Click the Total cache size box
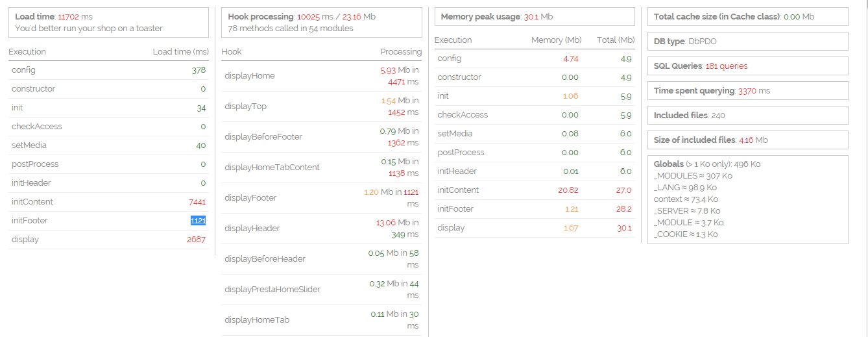868x337 pixels. point(747,17)
